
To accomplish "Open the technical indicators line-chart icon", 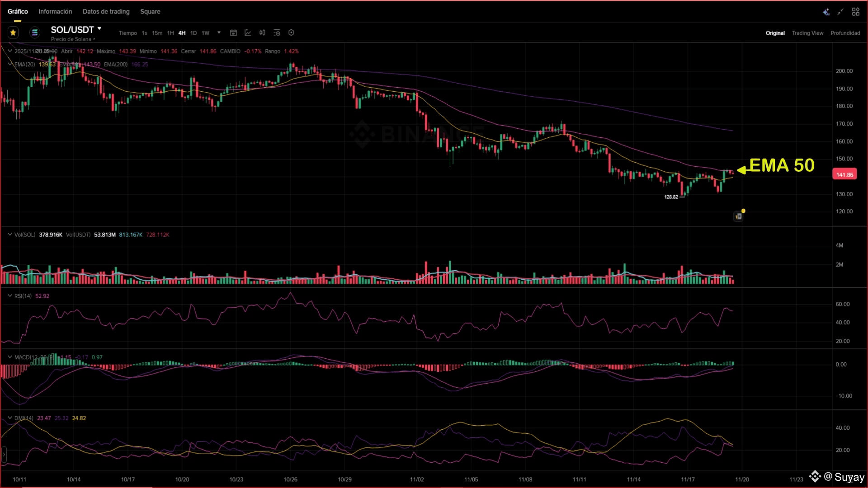I will click(248, 33).
